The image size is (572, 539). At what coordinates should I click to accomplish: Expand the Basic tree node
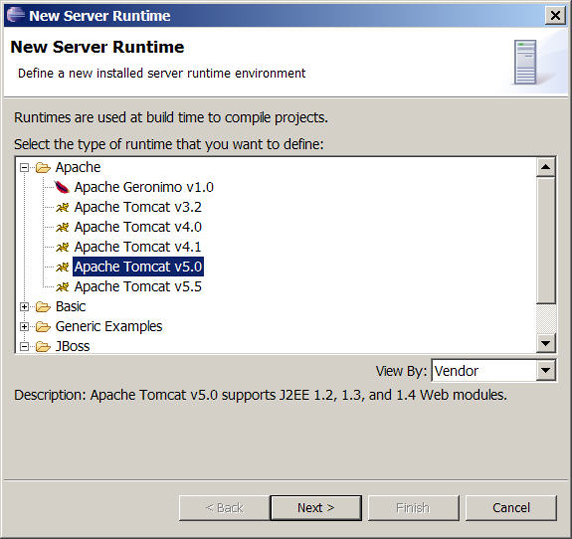(x=24, y=307)
